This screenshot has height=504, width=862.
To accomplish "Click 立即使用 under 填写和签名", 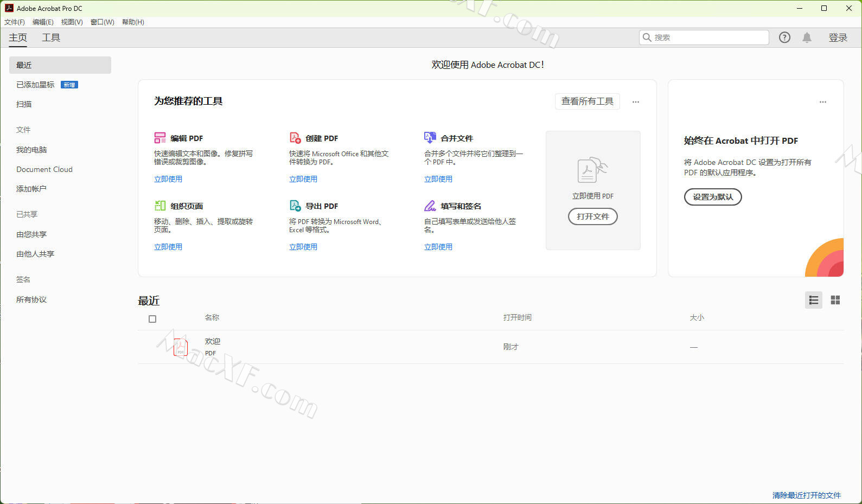I will coord(438,247).
